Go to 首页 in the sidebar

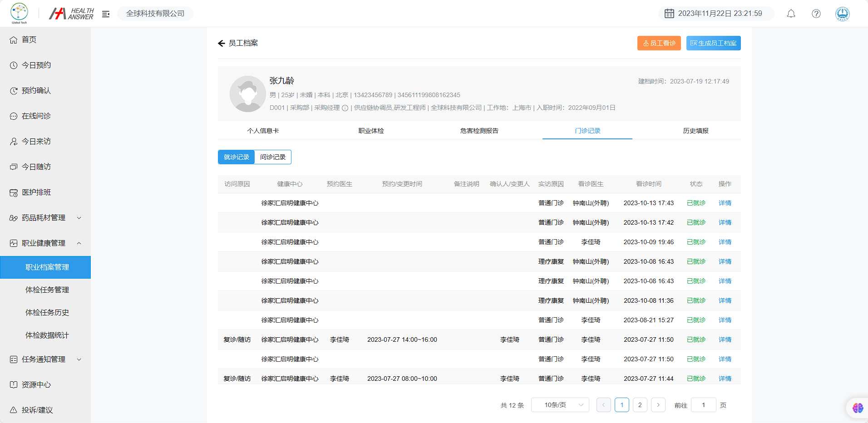click(x=45, y=40)
